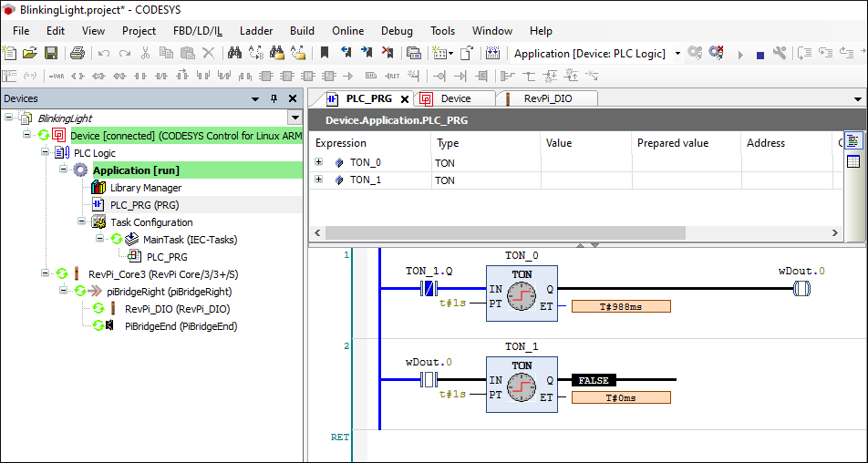Click the Insert Negated Contact ladder icon

coord(161,76)
